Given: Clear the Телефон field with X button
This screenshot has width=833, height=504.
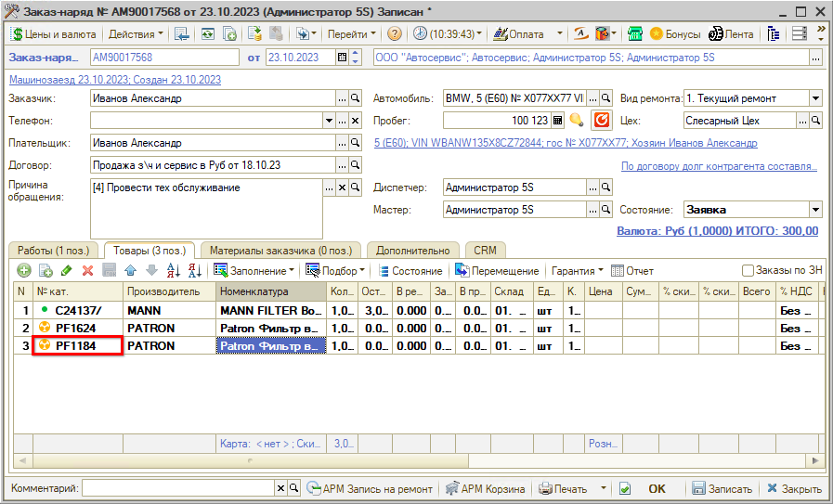Looking at the screenshot, I should [x=356, y=121].
